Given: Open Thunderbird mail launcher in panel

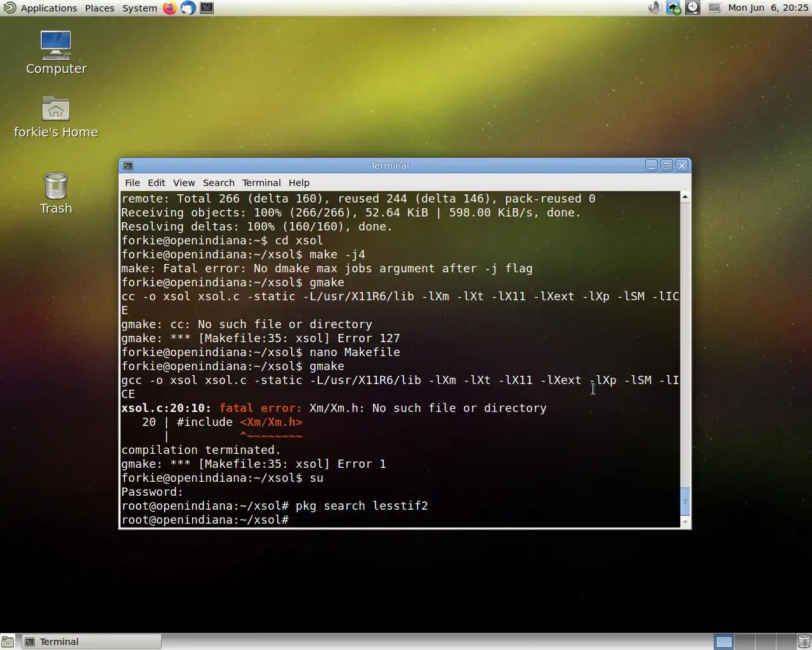Looking at the screenshot, I should (188, 8).
